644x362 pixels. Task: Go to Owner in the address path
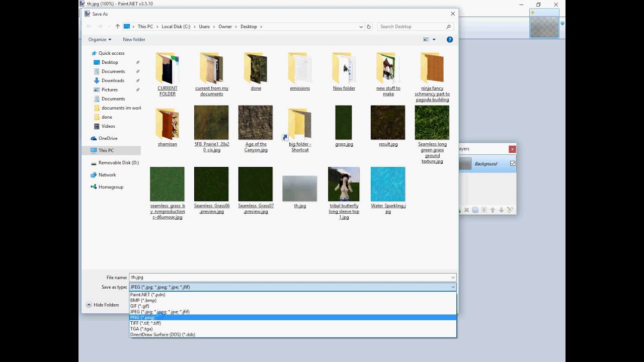click(225, 27)
